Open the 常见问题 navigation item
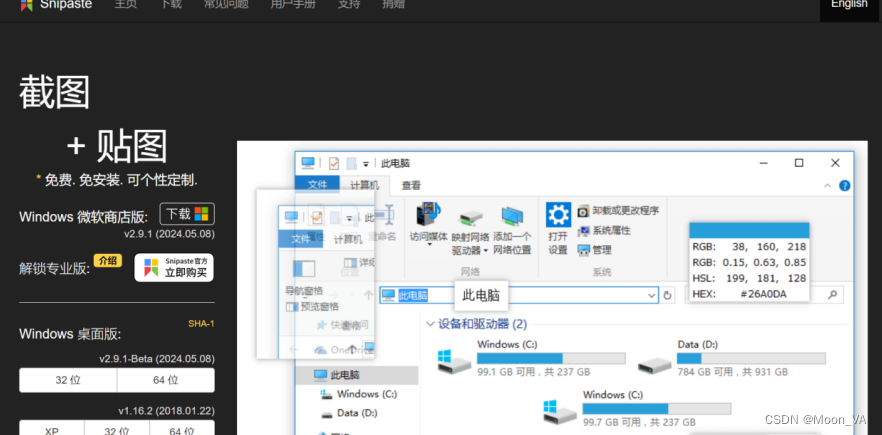The image size is (882, 435). click(x=227, y=5)
